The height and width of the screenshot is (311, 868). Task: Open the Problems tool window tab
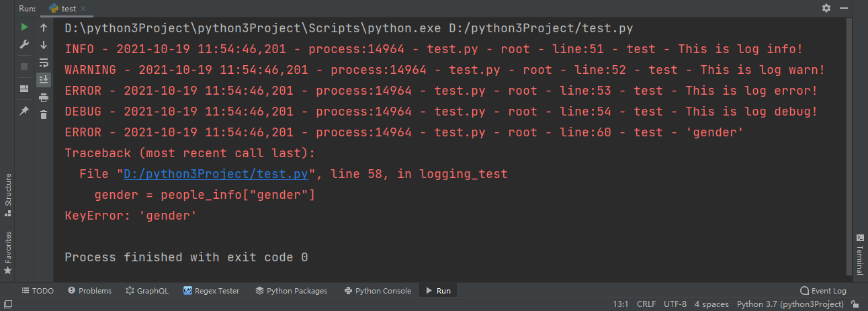coord(89,291)
